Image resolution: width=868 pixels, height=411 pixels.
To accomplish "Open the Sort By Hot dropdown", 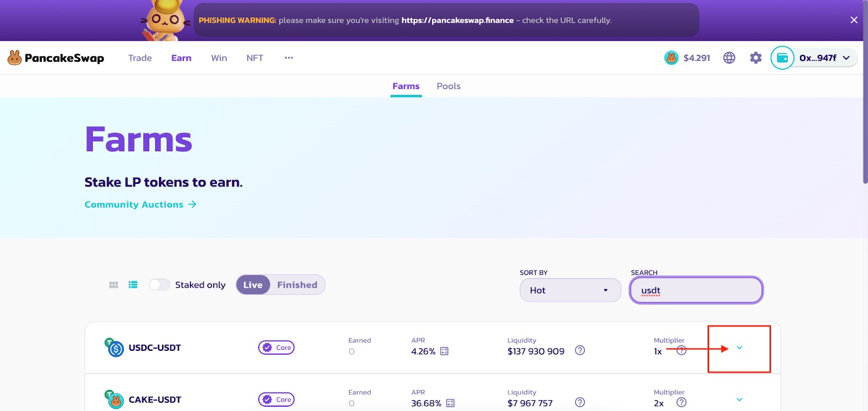I will click(x=570, y=290).
